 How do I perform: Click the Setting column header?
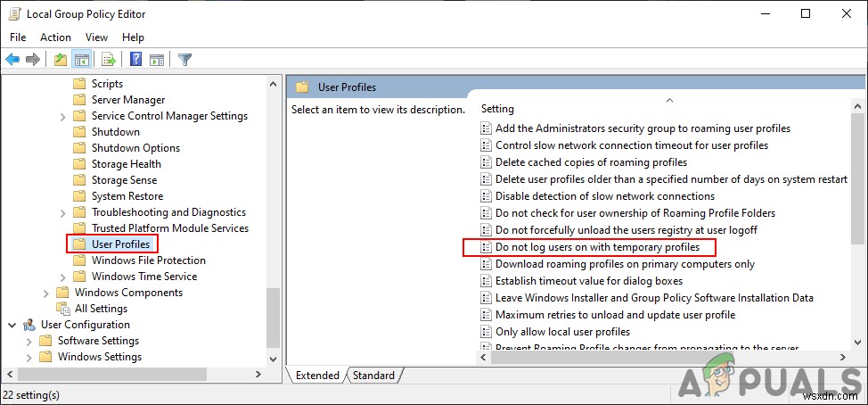coord(497,109)
